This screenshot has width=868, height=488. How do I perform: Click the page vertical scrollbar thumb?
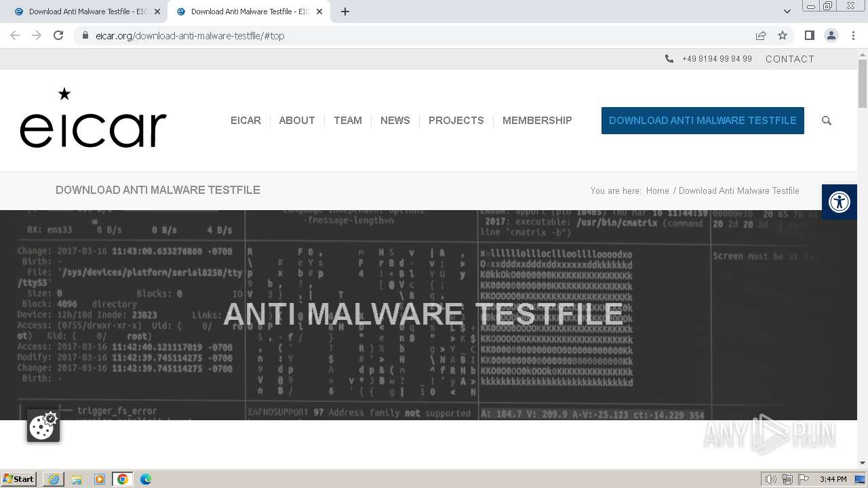863,83
